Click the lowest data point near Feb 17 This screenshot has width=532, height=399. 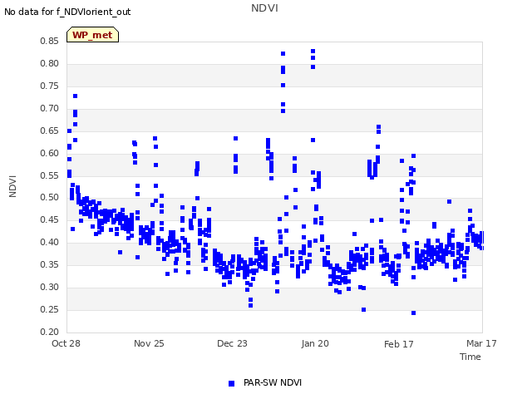click(x=413, y=313)
